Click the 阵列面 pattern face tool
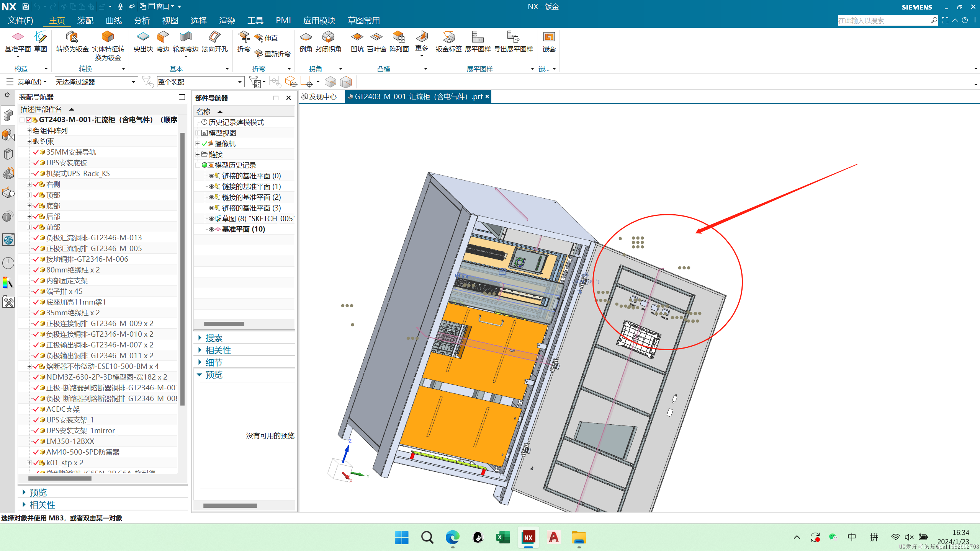The width and height of the screenshot is (980, 551). [x=399, y=41]
